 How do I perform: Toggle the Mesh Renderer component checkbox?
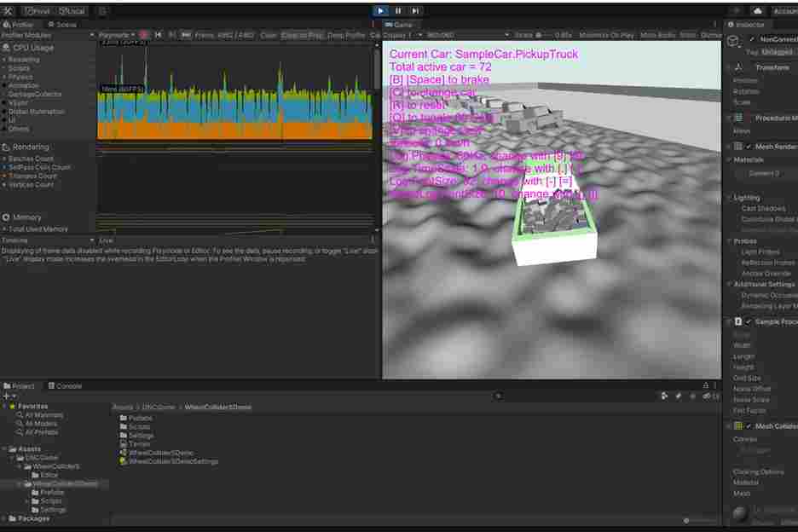pyautogui.click(x=749, y=147)
